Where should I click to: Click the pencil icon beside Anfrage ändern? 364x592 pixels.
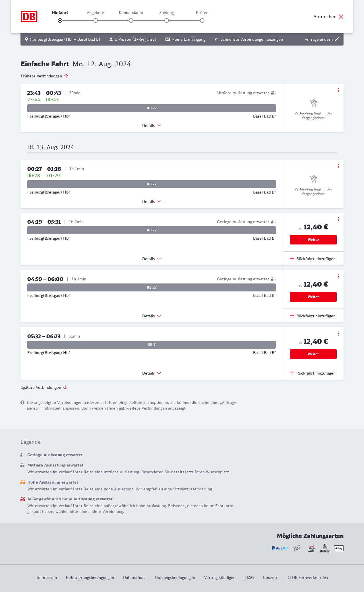click(337, 39)
